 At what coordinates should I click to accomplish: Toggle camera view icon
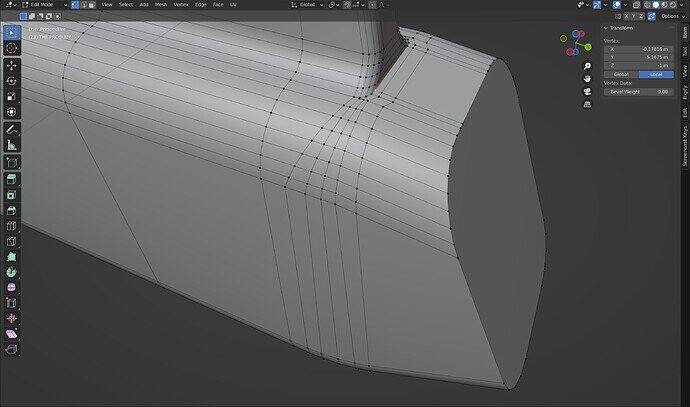click(x=587, y=92)
